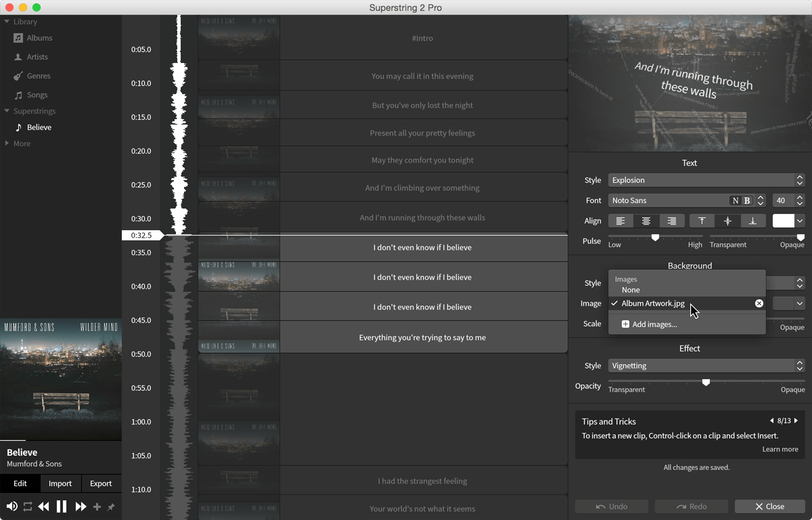Open the Background Style dropdown arrow
This screenshot has height=520, width=812.
tap(800, 283)
